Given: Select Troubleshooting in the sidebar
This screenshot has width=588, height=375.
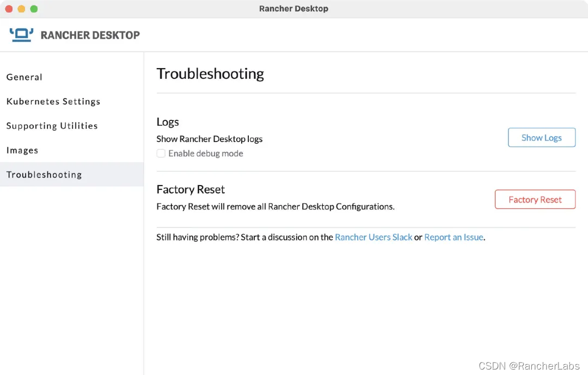Looking at the screenshot, I should (x=72, y=174).
